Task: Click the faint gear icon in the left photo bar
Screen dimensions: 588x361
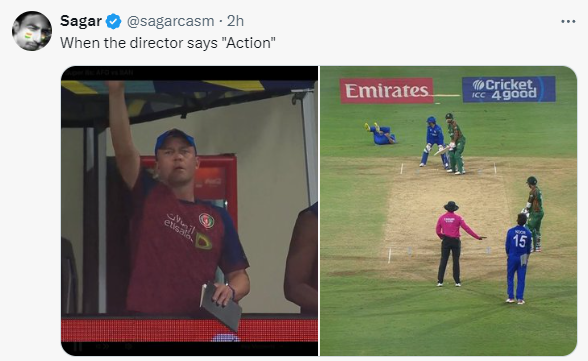Action: (x=128, y=347)
